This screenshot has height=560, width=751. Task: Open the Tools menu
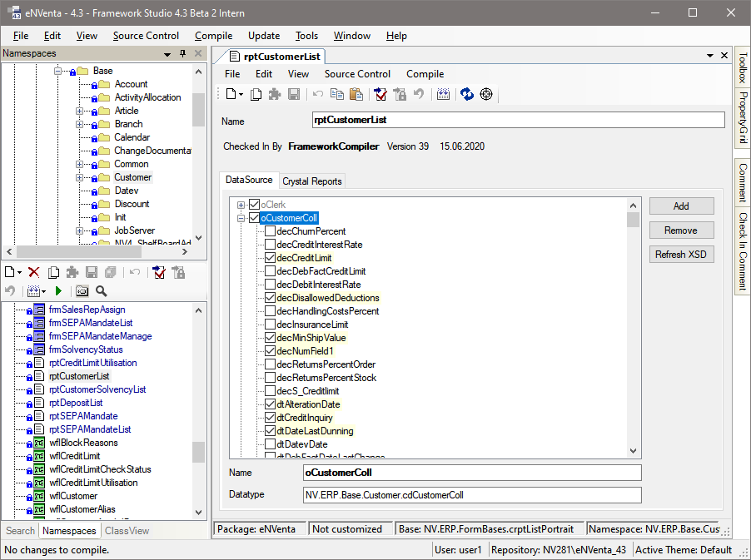click(x=306, y=36)
